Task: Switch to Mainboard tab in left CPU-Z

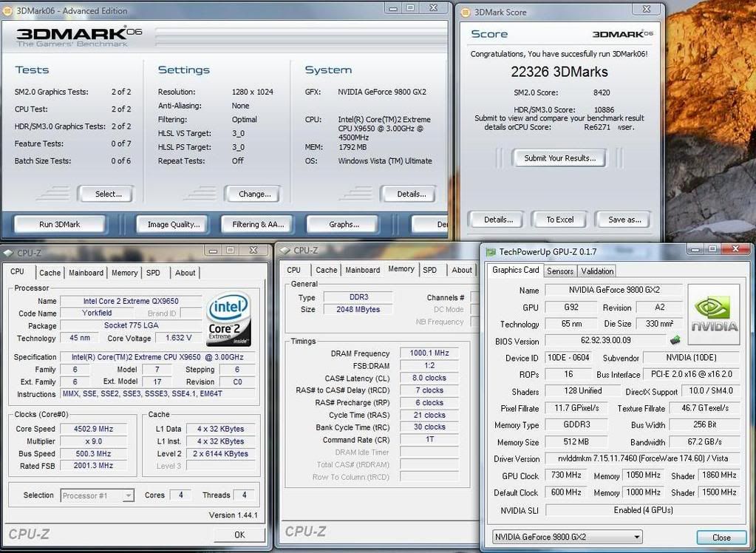Action: 86,273
